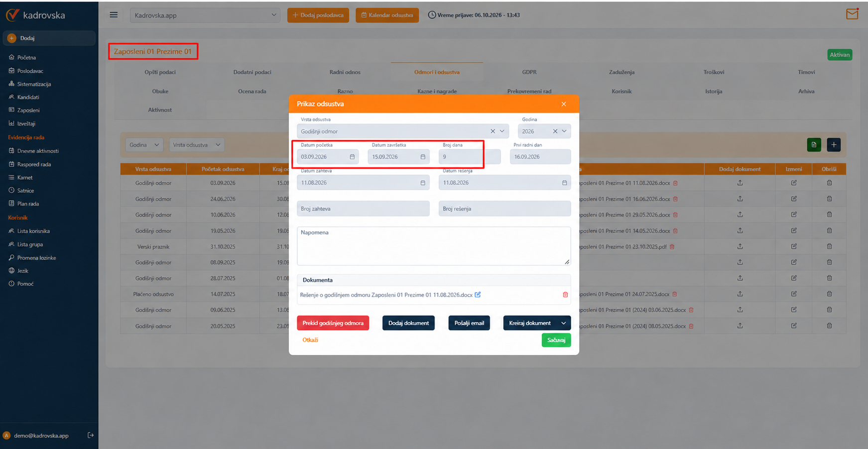Open the Vrsta odsustva filter dropdown

click(196, 145)
